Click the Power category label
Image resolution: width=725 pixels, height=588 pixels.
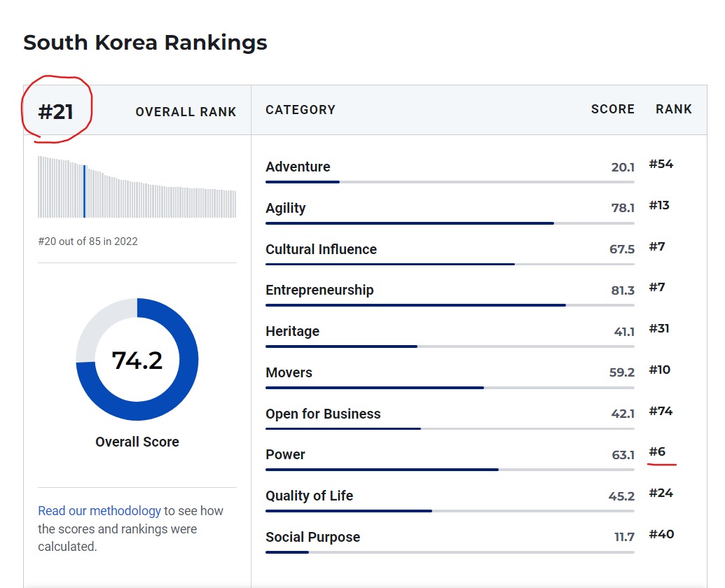click(x=285, y=454)
